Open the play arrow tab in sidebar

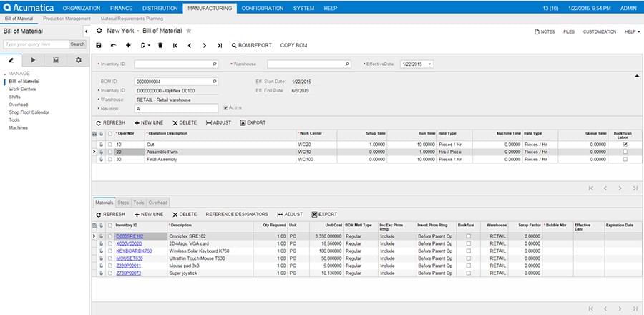point(33,60)
